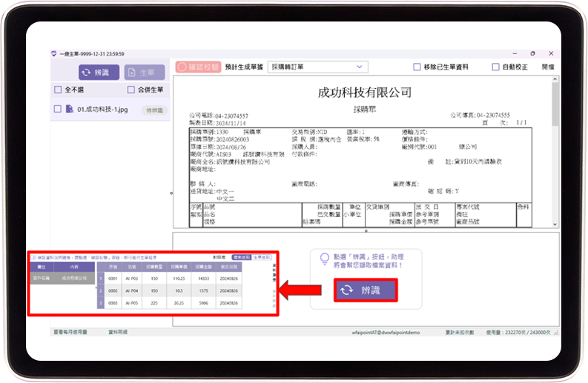Click the red circle icon on 確認校驗
Screen dimensions: 588x383
[182, 67]
